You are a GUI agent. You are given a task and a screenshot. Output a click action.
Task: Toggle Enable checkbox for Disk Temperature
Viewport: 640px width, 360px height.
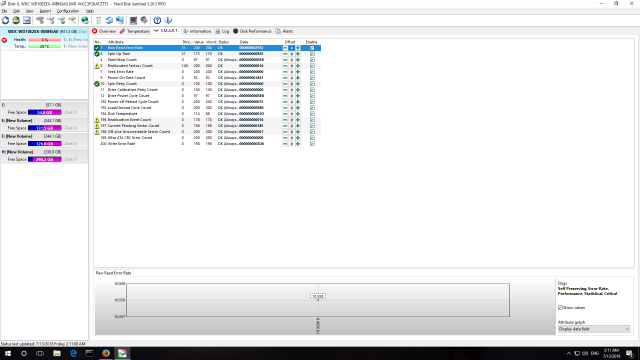[312, 114]
